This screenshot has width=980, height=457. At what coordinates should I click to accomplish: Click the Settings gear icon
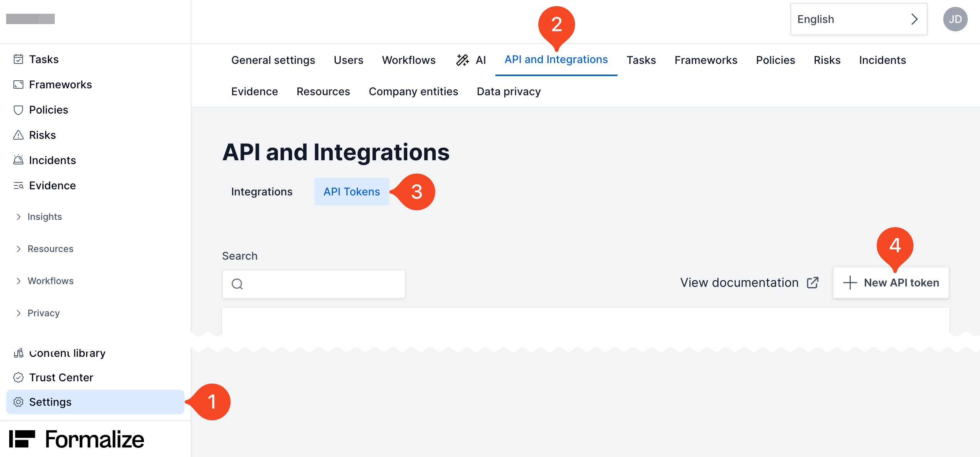(x=18, y=402)
